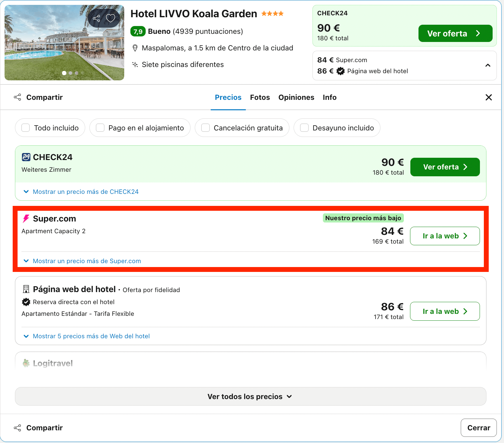Image resolution: width=504 pixels, height=443 pixels.
Task: Collapse the price summary chevron in header
Action: (x=488, y=65)
